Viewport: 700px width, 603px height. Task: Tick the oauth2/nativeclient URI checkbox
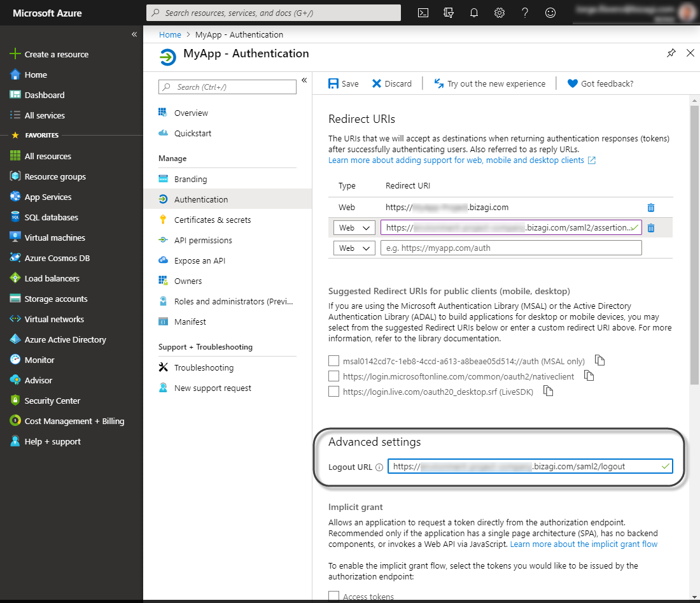pyautogui.click(x=333, y=376)
